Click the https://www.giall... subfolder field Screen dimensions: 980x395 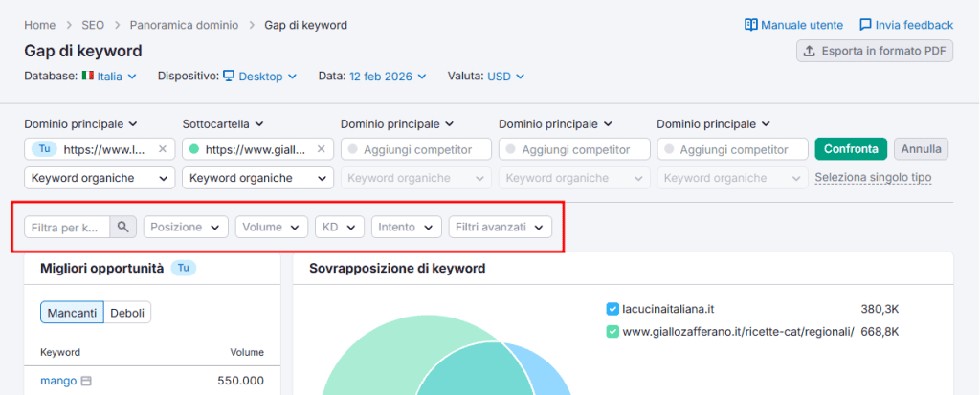click(257, 149)
